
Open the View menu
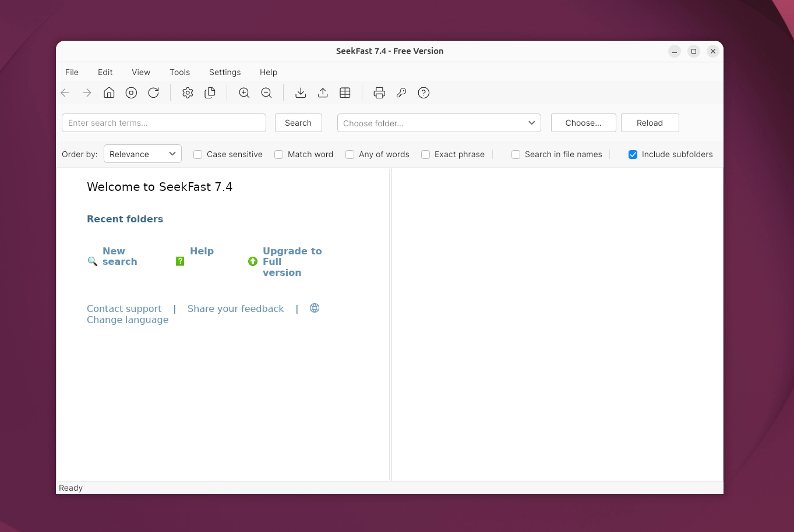click(x=141, y=72)
